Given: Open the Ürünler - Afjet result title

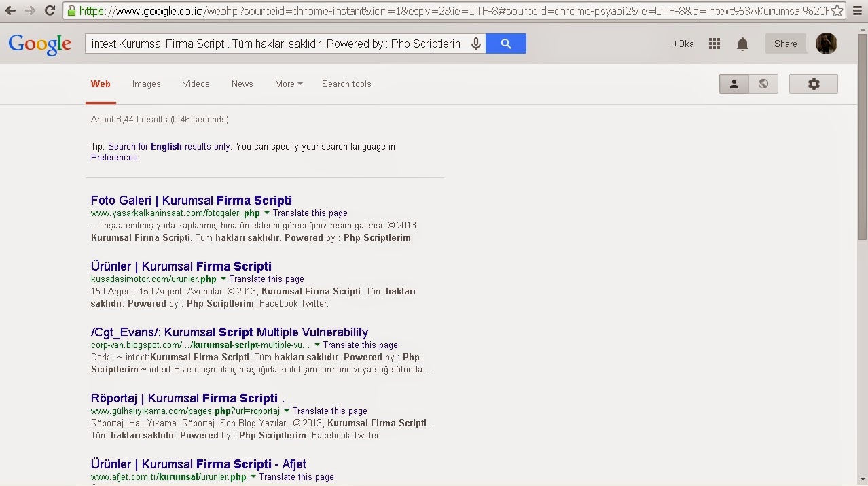Looking at the screenshot, I should [x=198, y=464].
